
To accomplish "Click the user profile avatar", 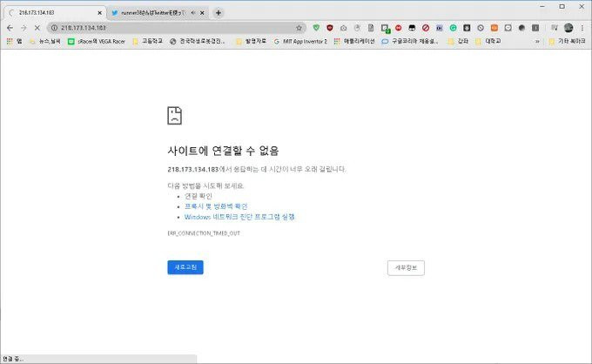I will [x=568, y=28].
